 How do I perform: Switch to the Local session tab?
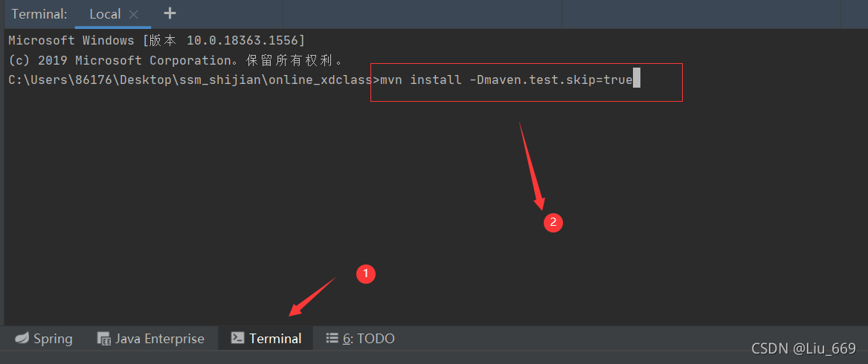pos(105,14)
